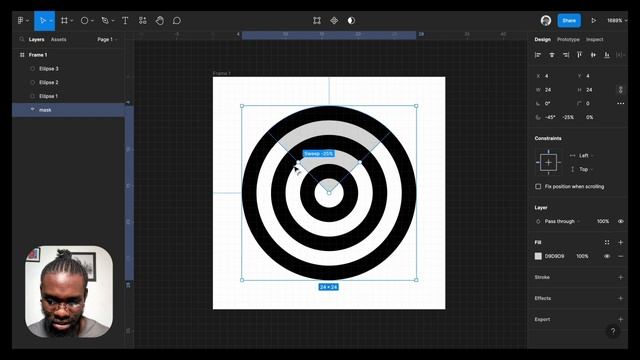Add a stroke with plus
The height and width of the screenshot is (360, 640).
[620, 277]
